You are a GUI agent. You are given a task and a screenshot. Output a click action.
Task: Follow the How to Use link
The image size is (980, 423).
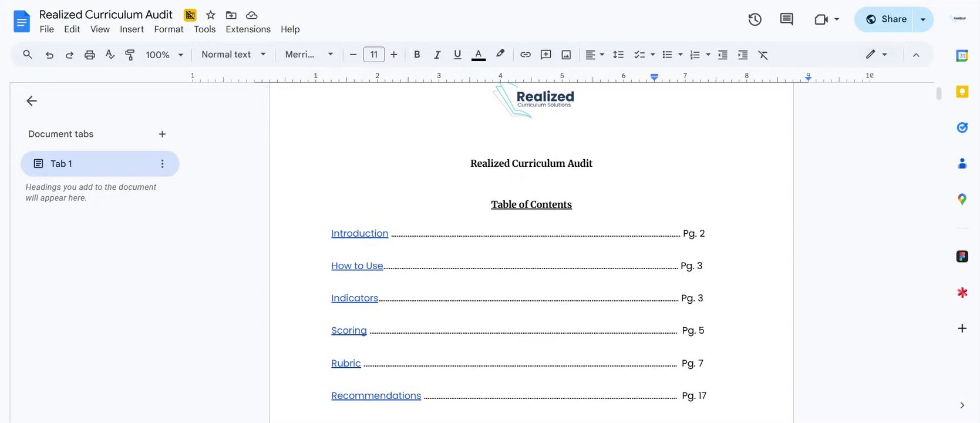point(357,266)
